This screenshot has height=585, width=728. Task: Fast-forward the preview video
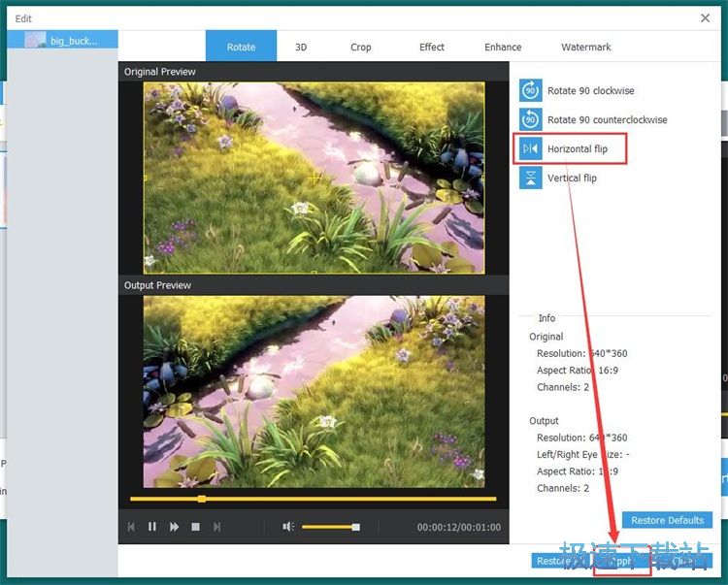point(174,527)
